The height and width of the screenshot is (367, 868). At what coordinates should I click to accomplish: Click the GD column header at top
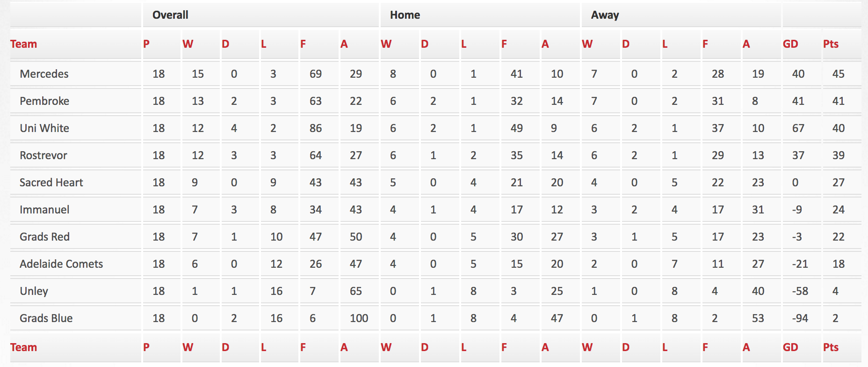coord(790,44)
